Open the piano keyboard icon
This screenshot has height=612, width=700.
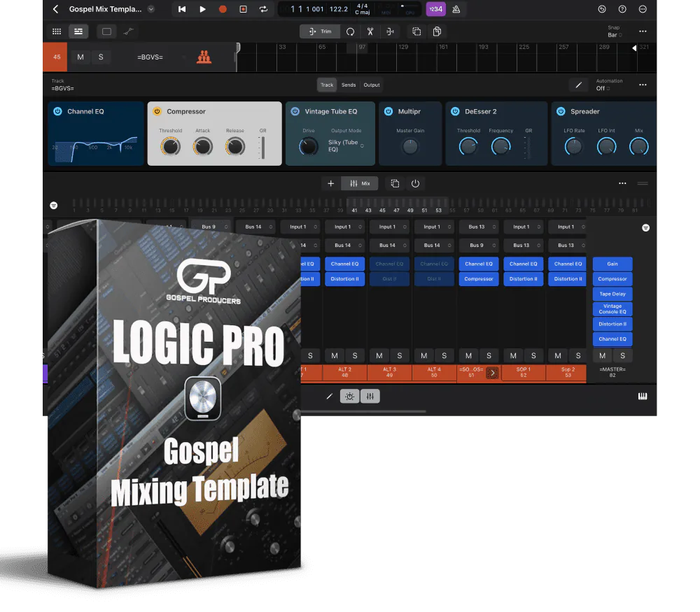click(643, 396)
